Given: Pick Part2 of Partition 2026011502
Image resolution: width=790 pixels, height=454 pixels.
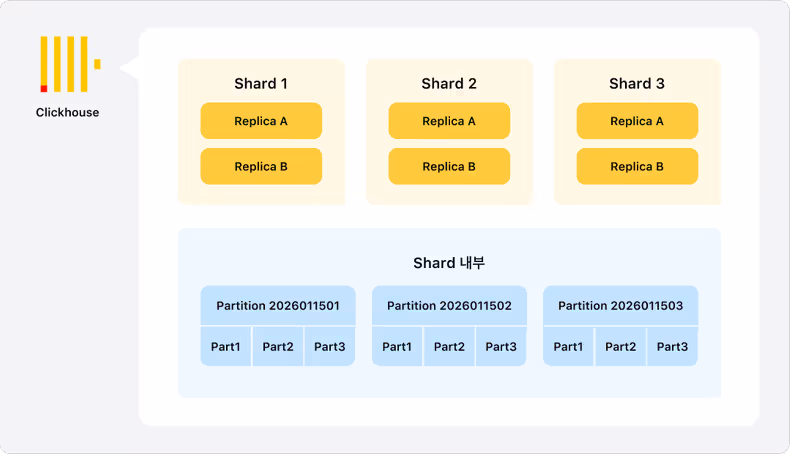Looking at the screenshot, I should (449, 346).
